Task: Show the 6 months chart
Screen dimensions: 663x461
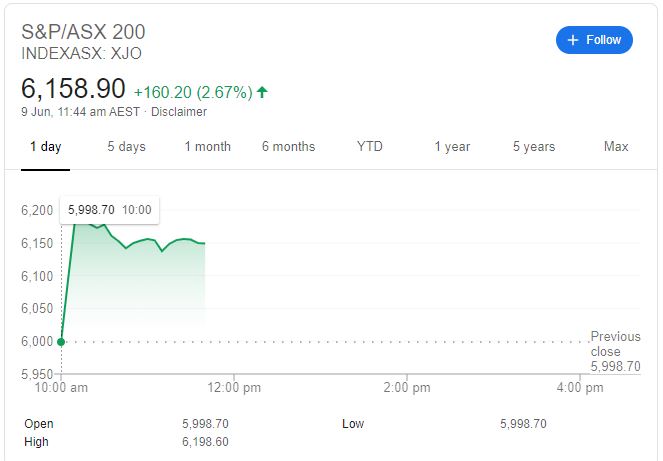Action: point(288,147)
